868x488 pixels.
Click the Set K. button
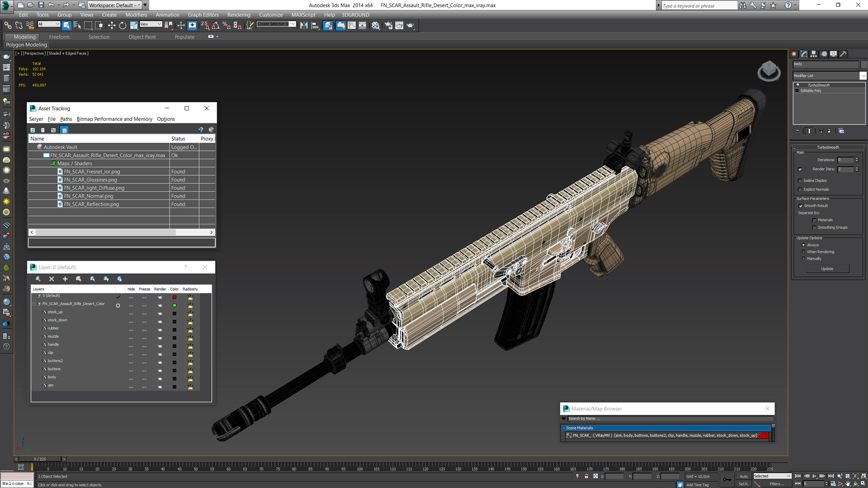click(x=744, y=484)
